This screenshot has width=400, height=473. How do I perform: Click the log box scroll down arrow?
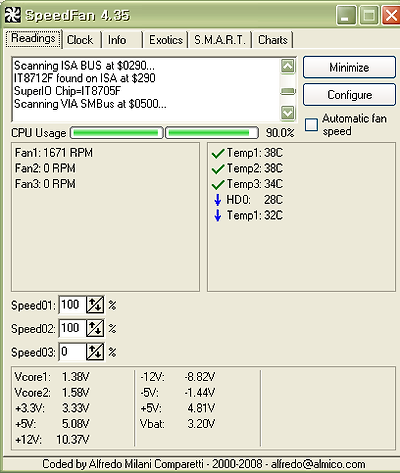click(288, 113)
